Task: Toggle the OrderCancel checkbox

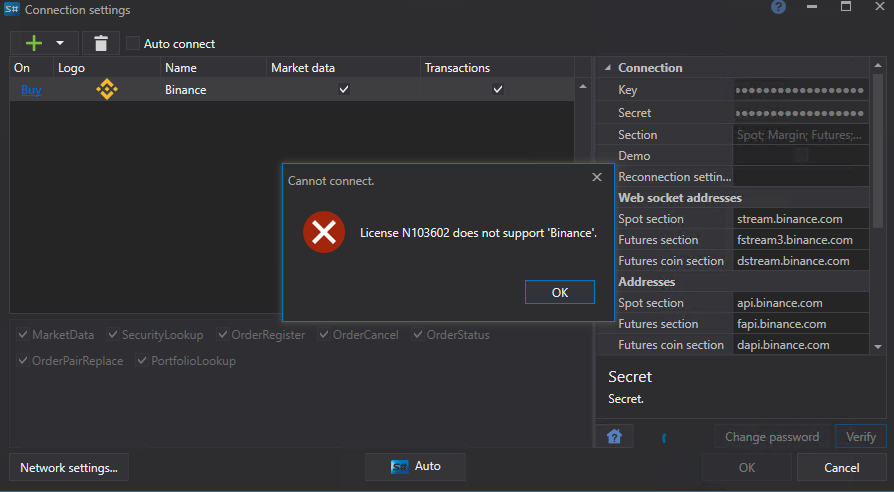Action: (x=324, y=335)
